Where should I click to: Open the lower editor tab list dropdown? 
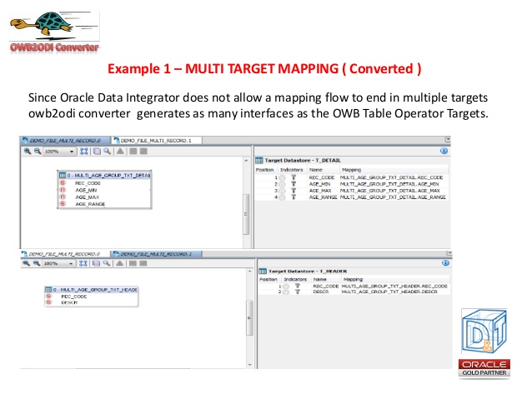tap(449, 253)
